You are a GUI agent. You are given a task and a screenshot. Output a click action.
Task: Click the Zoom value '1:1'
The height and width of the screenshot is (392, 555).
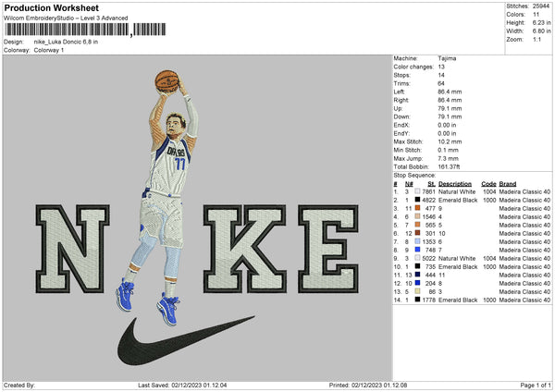[536, 39]
